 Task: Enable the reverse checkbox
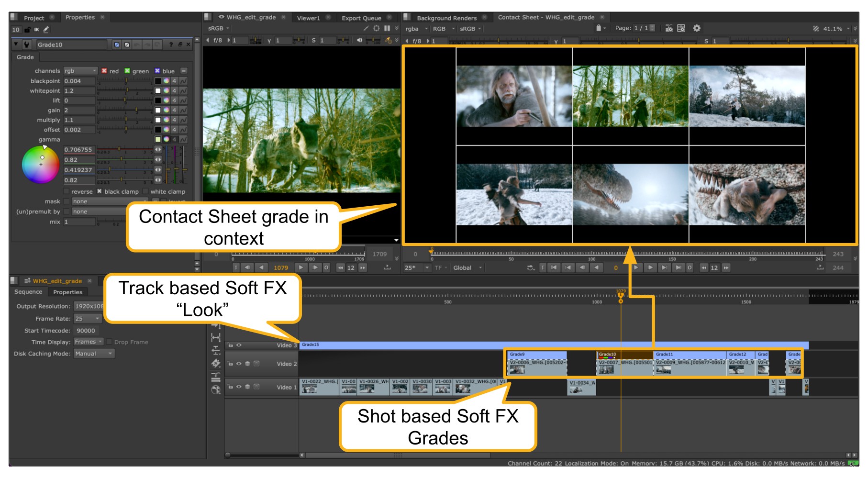click(x=67, y=191)
